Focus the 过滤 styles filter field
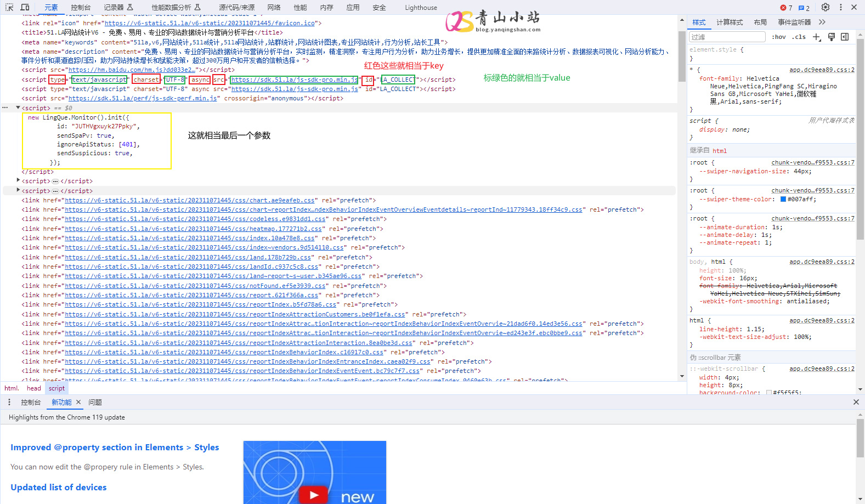 click(x=727, y=37)
